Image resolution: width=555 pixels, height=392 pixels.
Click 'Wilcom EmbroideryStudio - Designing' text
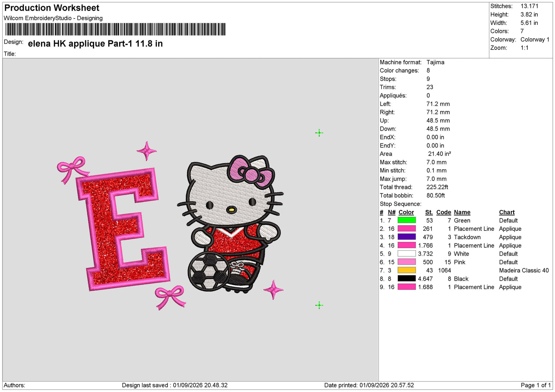[x=53, y=18]
